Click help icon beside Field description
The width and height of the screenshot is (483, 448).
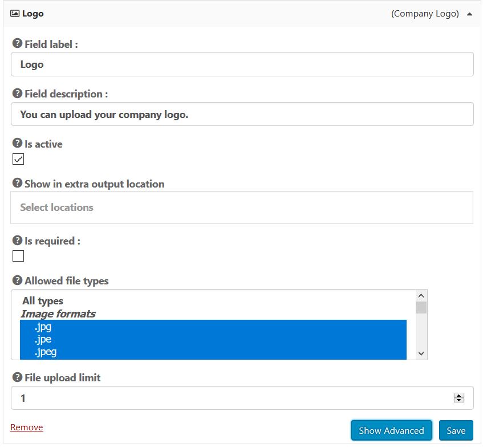(x=17, y=93)
